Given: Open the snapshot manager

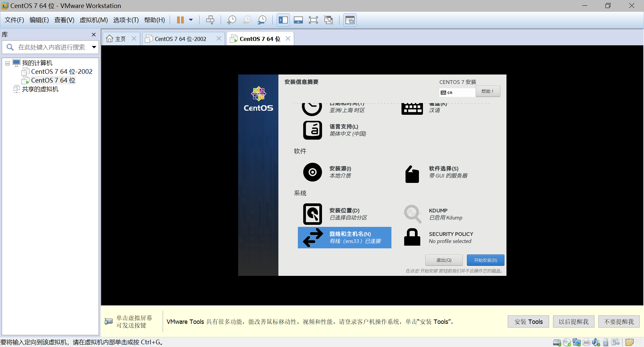Looking at the screenshot, I should pyautogui.click(x=262, y=20).
